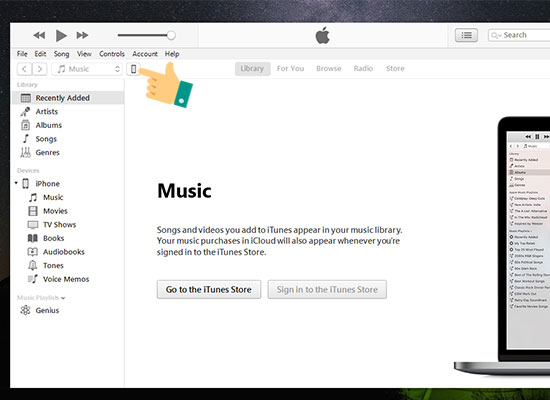Click into the Search field
This screenshot has height=400, width=550.
click(x=519, y=35)
